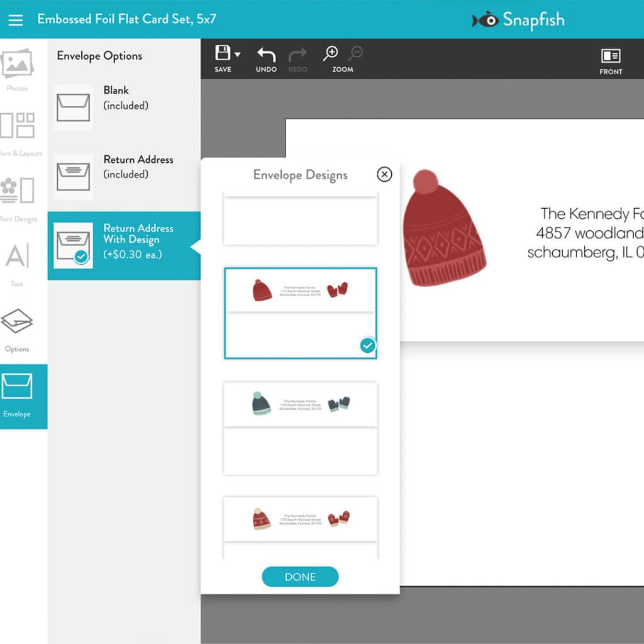Screen dimensions: 644x644
Task: Open the hamburger menu
Action: click(x=16, y=19)
